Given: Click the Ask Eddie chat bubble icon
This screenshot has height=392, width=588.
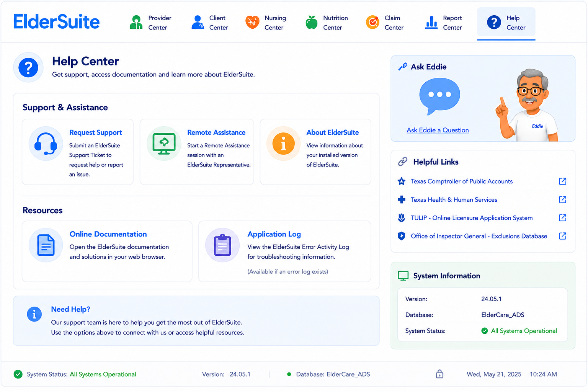Looking at the screenshot, I should point(439,96).
